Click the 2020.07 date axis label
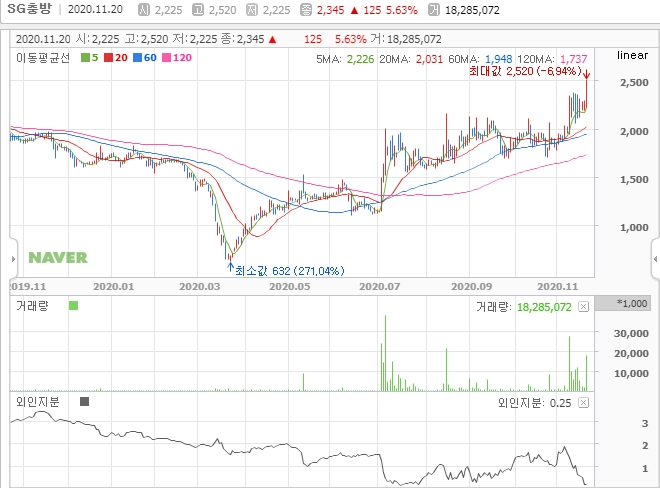The height and width of the screenshot is (488, 660). (x=379, y=287)
